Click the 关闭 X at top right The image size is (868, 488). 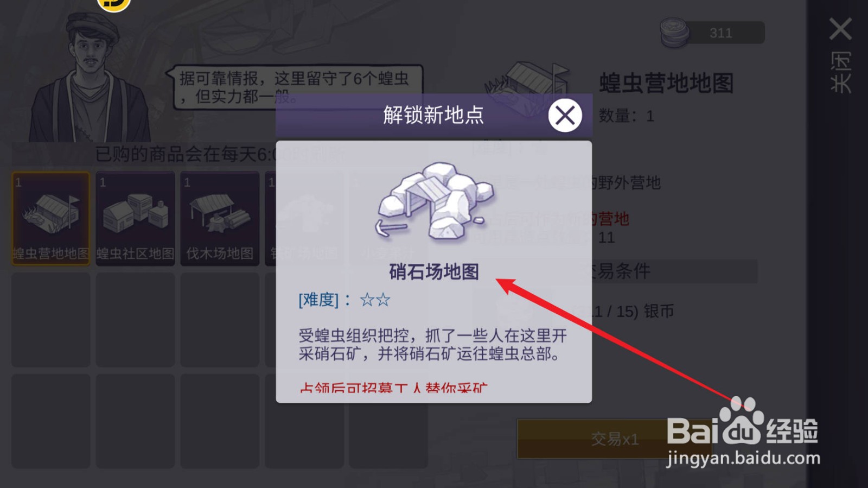[x=840, y=29]
